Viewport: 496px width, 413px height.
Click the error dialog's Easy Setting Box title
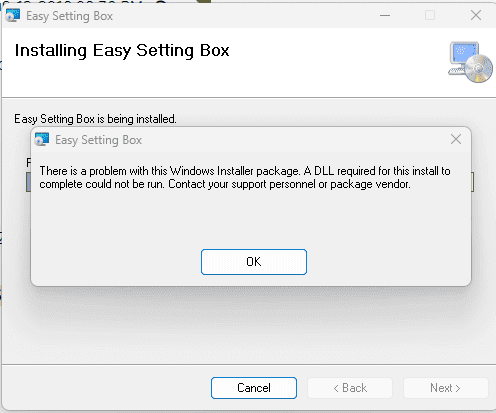pos(98,140)
